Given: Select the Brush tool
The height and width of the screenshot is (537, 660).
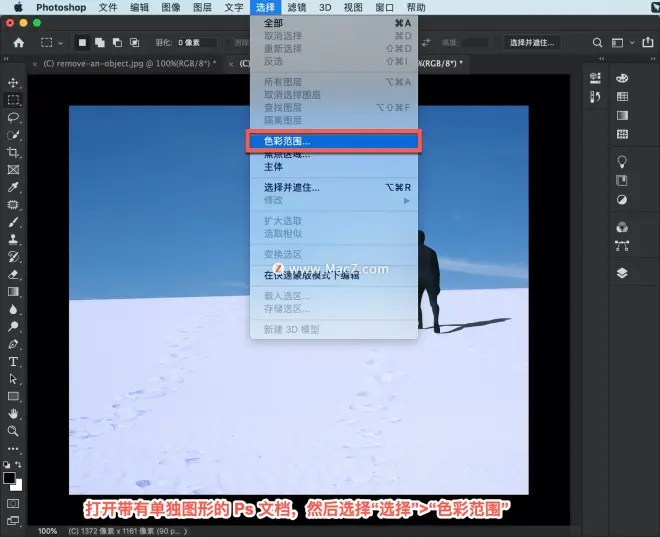Looking at the screenshot, I should pos(13,222).
